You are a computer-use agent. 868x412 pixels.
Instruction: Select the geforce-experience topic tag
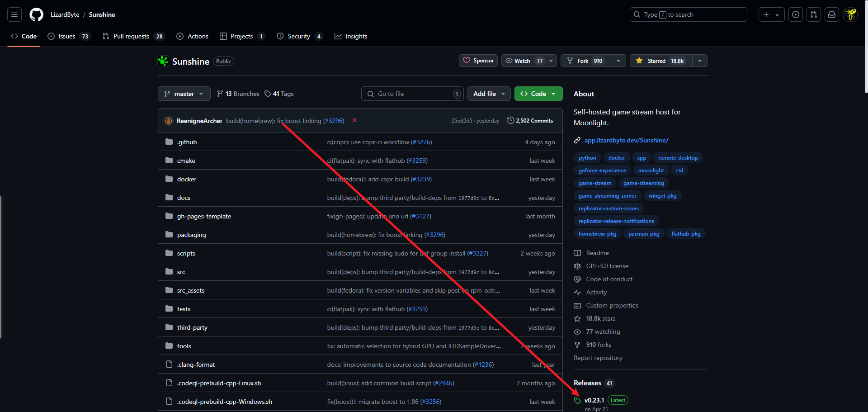(602, 170)
